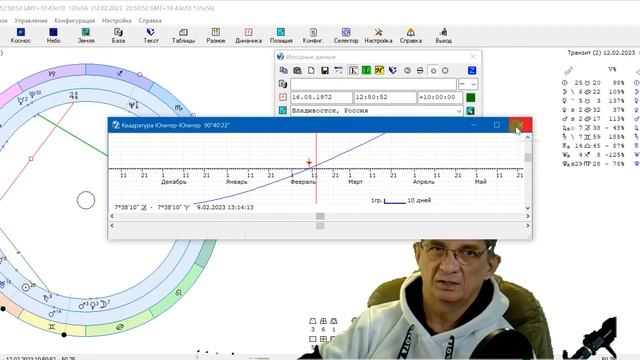
Task: Click the yellow ЭГ icon
Action: pos(379,71)
